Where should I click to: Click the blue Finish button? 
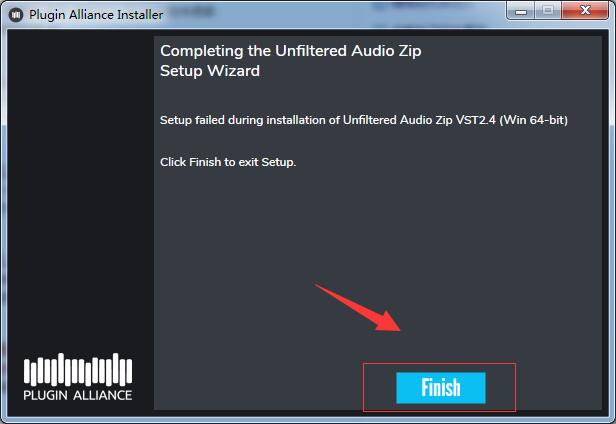tap(440, 387)
